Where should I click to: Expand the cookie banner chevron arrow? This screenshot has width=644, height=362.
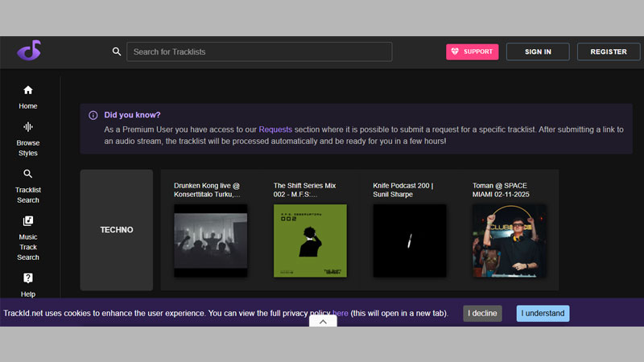[322, 321]
